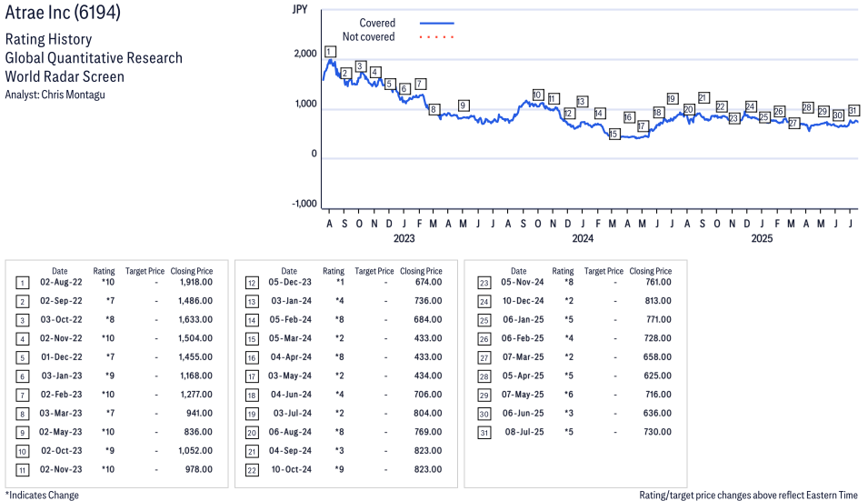Click closing price 636.00
Screen dimensions: 868x501
[658, 414]
